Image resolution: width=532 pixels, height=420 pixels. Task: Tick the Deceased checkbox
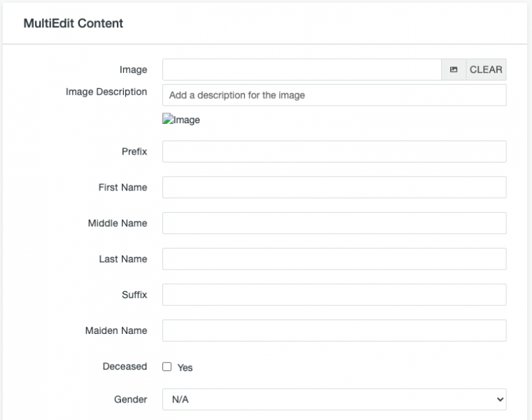pyautogui.click(x=167, y=367)
